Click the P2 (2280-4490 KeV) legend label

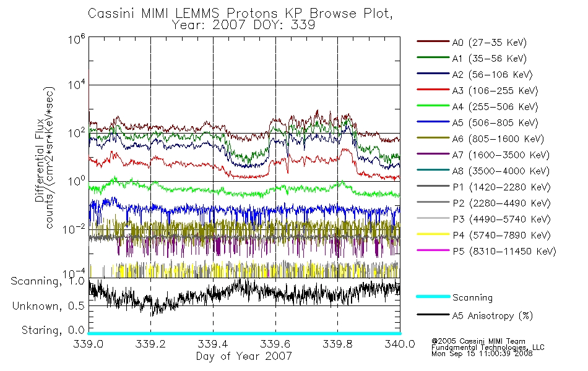(501, 203)
